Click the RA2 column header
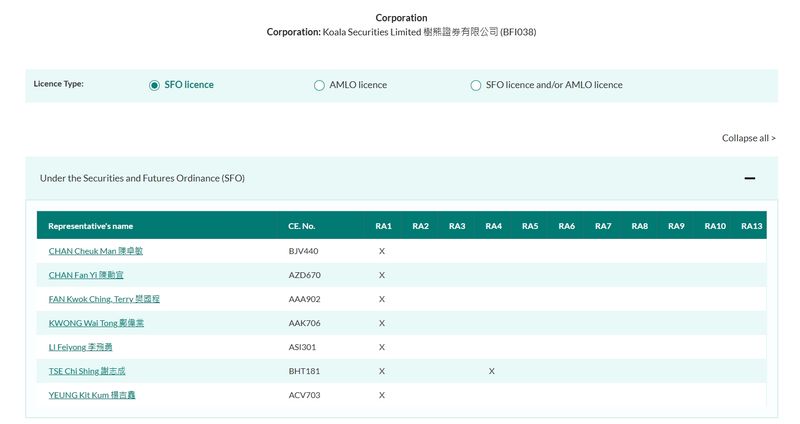This screenshot has height=424, width=800. click(420, 226)
